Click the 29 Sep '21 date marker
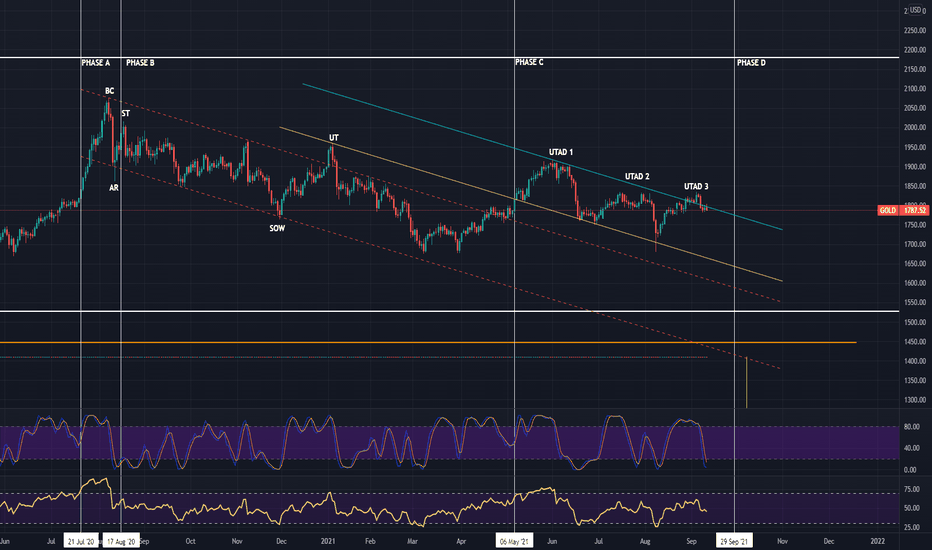The height and width of the screenshot is (550, 932). click(x=735, y=541)
